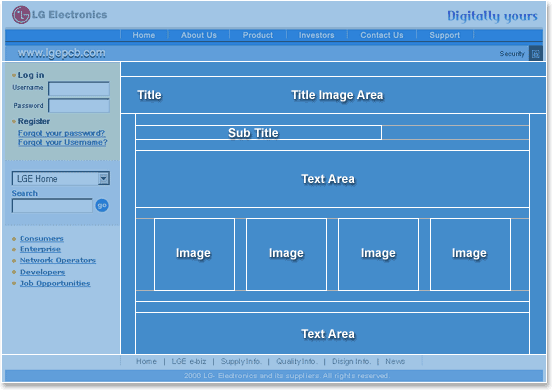Open Support in the navigation bar
This screenshot has width=554, height=391.
(x=445, y=35)
